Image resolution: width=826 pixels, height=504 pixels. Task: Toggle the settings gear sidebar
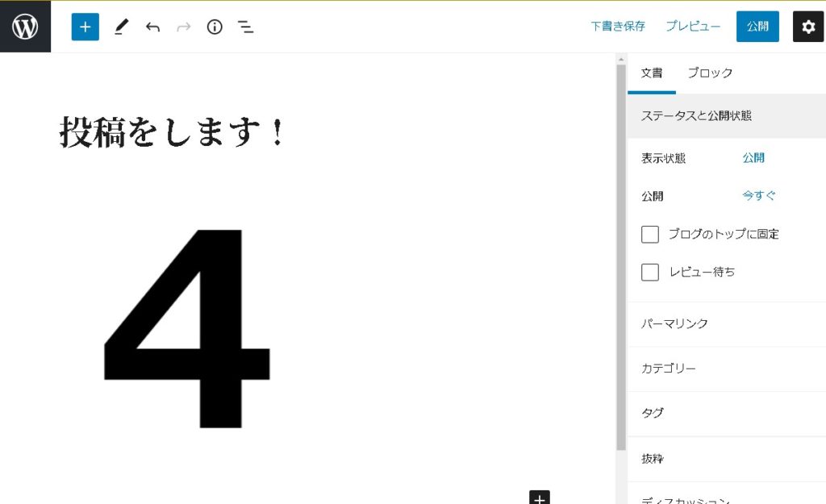click(x=808, y=27)
